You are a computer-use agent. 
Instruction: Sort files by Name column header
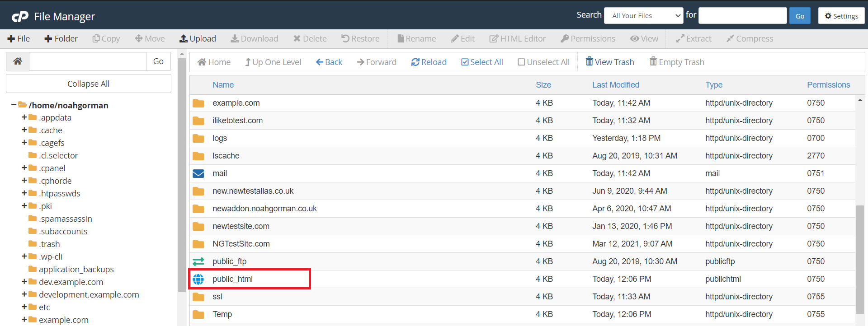pos(223,85)
